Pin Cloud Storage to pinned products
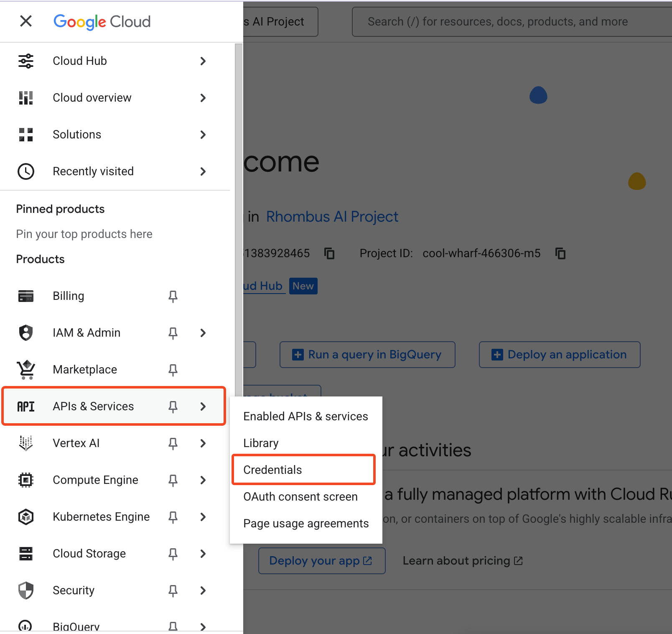This screenshot has width=672, height=634. pos(173,554)
